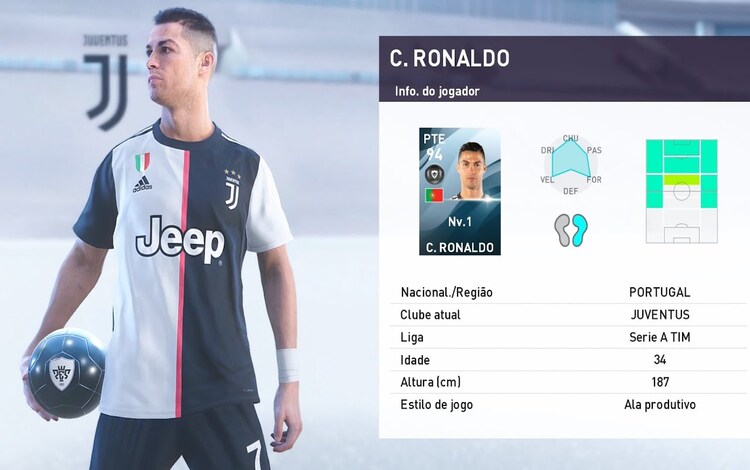This screenshot has width=750, height=470.
Task: Select the Estilo de jogo row
Action: pos(568,404)
